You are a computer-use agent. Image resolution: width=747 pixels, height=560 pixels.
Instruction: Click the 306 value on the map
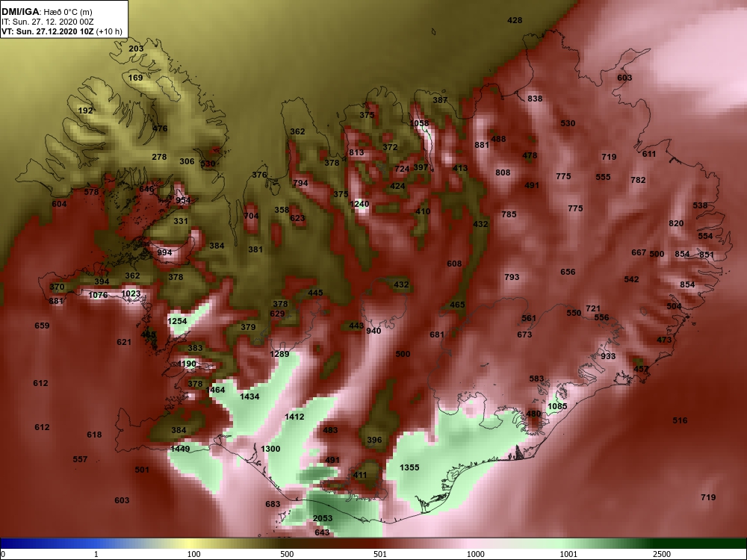tap(187, 162)
